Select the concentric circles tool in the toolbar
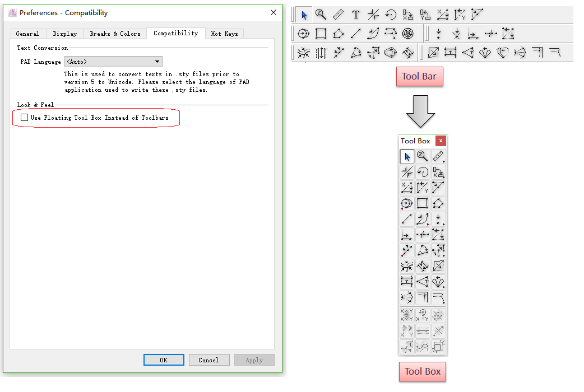 pyautogui.click(x=409, y=34)
